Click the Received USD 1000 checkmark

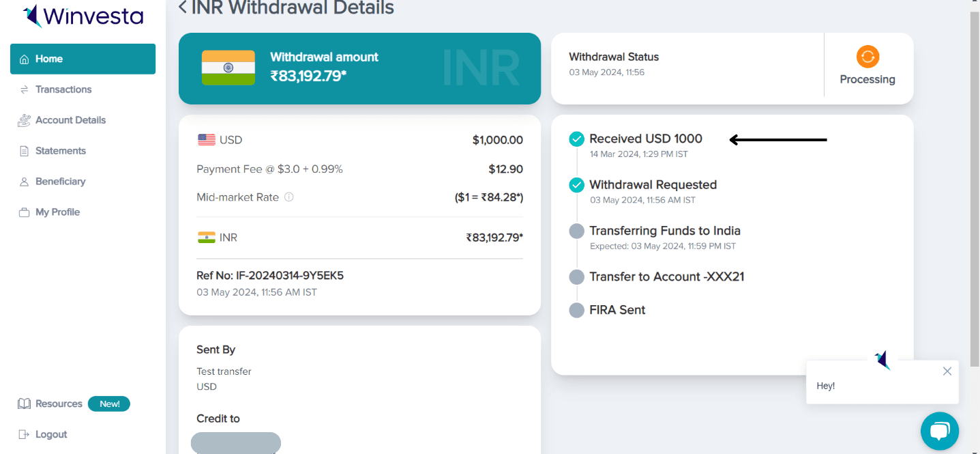point(577,139)
